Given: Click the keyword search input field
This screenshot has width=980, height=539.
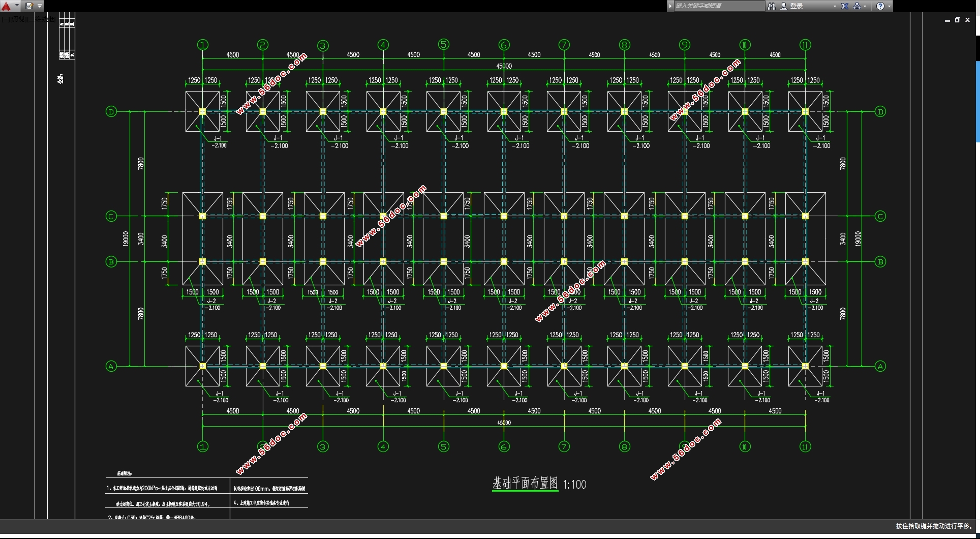Looking at the screenshot, I should pos(719,6).
